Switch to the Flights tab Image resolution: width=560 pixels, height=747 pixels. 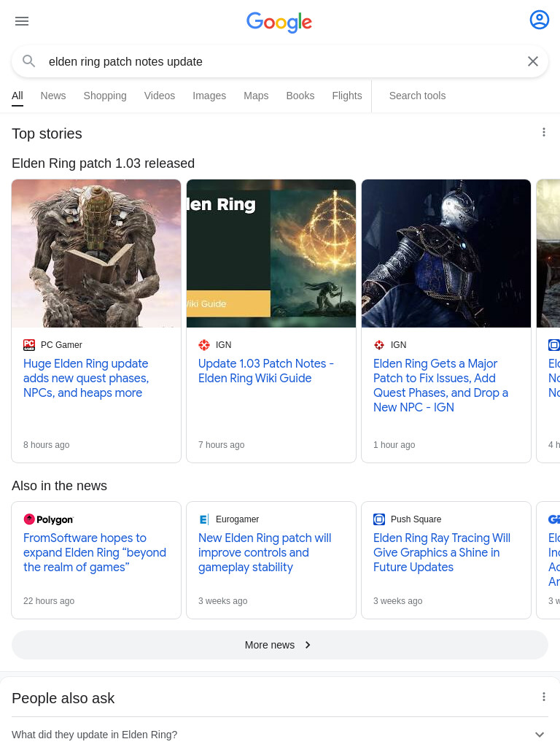coord(346,96)
